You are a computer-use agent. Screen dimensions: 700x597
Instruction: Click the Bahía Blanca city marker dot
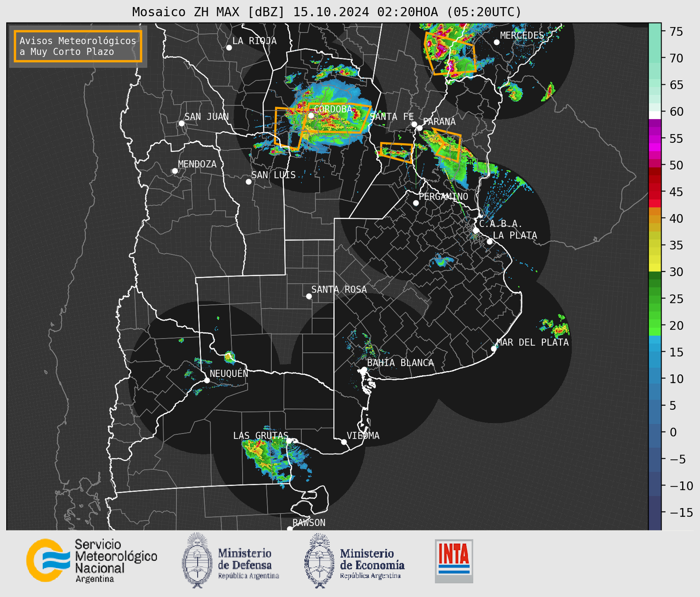pos(364,369)
